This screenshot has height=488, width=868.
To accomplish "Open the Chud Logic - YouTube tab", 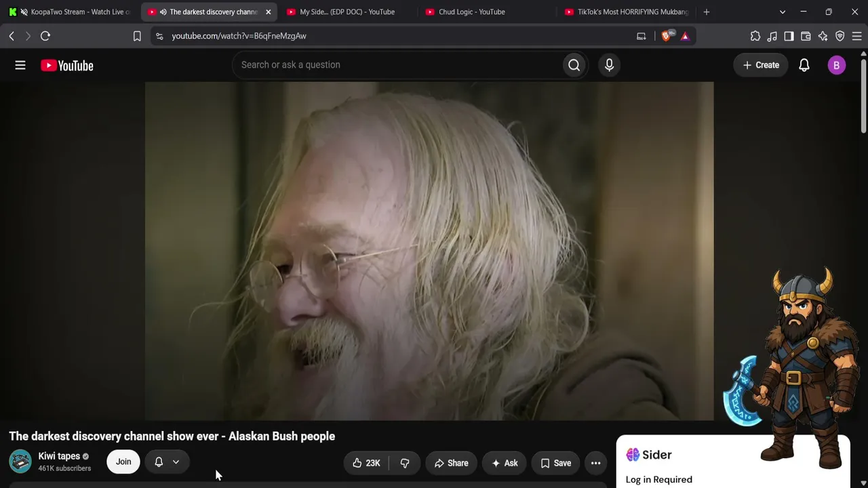I will (x=486, y=12).
